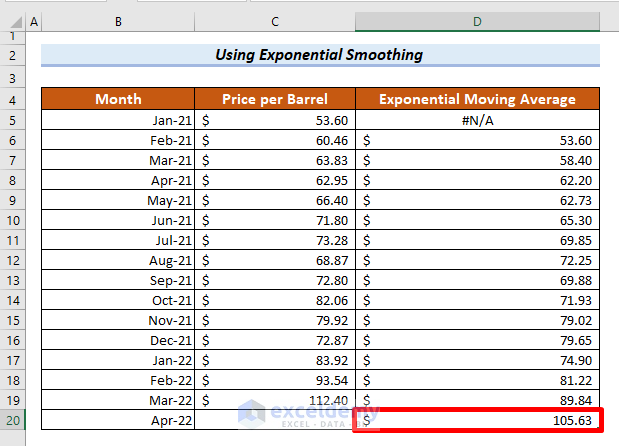Select the Jan-22 month cell
The image size is (619, 446).
click(x=118, y=360)
